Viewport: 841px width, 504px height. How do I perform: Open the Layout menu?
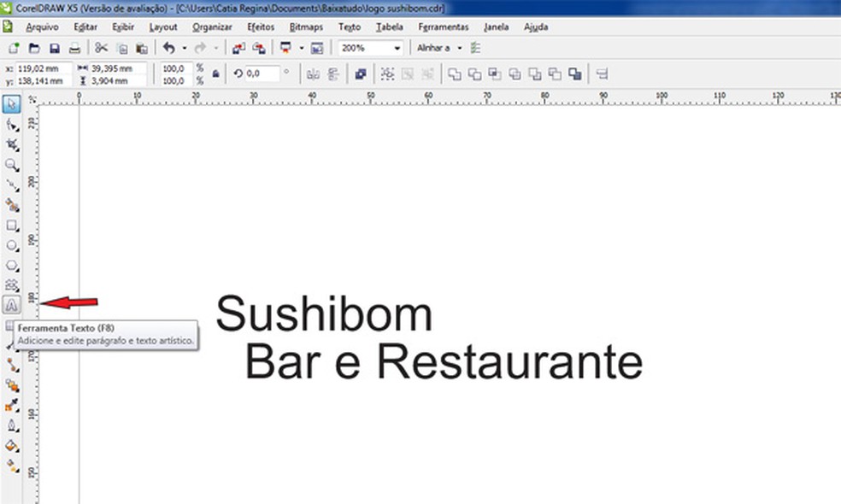click(x=163, y=26)
